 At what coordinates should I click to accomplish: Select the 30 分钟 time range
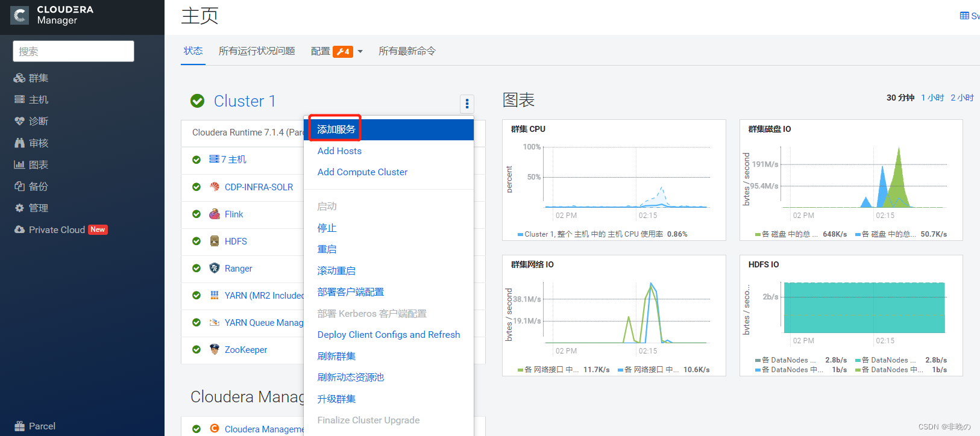[x=900, y=98]
